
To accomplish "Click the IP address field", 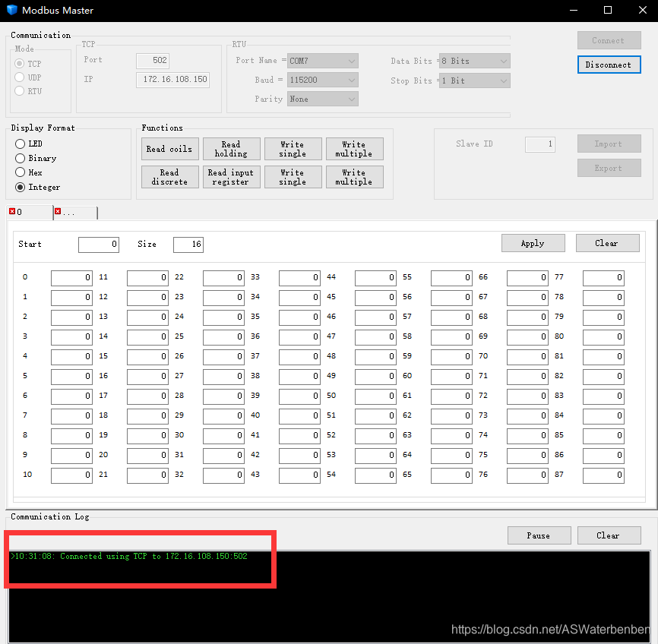I will tap(173, 79).
